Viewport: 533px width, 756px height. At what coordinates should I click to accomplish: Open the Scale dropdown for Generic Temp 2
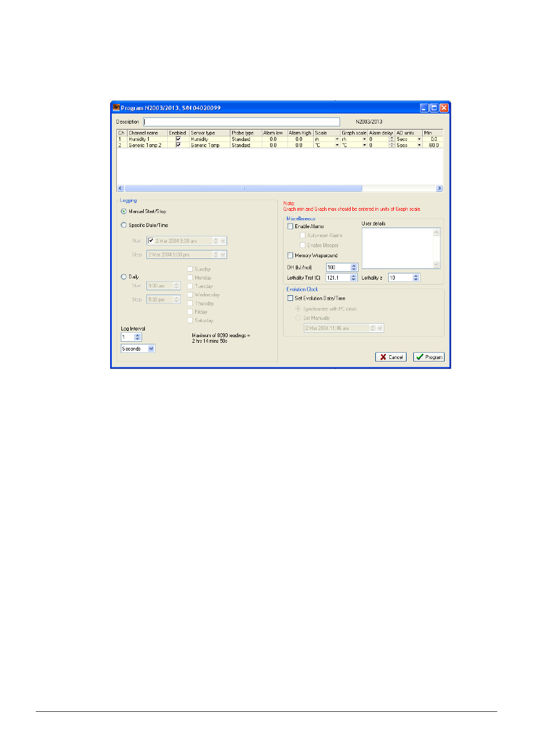(337, 145)
